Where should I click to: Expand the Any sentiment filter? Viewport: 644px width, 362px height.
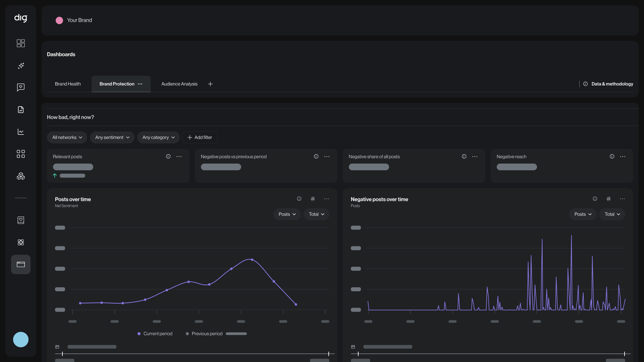tap(112, 137)
